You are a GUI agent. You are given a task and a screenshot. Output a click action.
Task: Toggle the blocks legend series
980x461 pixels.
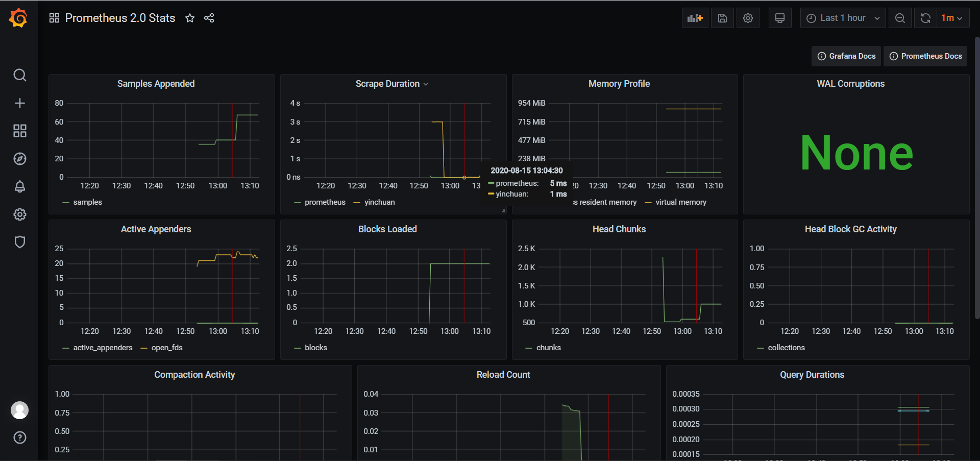coord(316,348)
